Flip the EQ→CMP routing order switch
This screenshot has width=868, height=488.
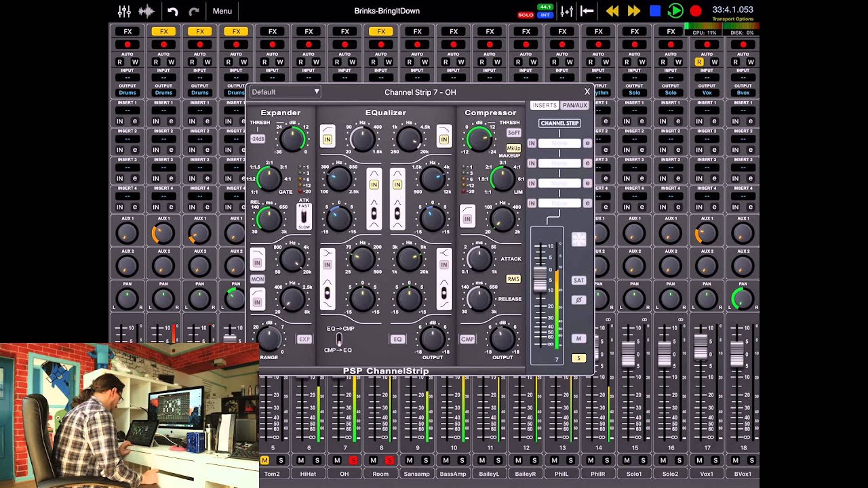339,340
